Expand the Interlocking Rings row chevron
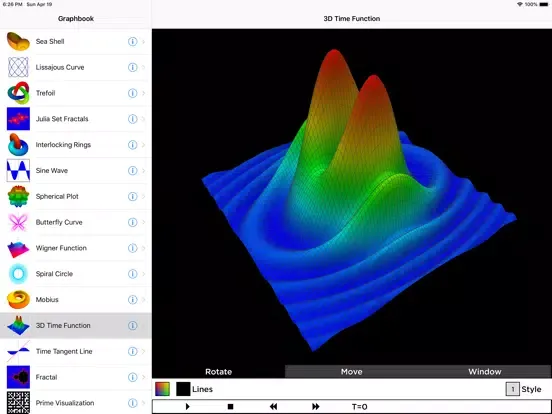The height and width of the screenshot is (414, 552). tap(143, 145)
